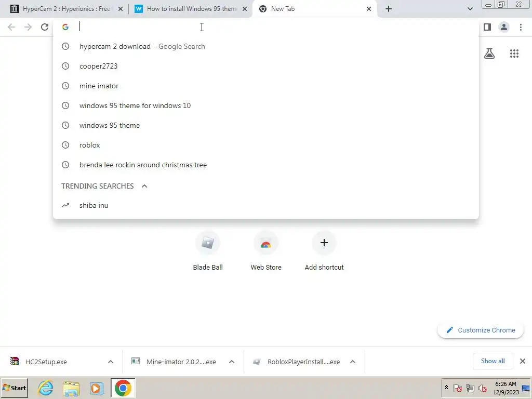Click the network tray icon
The image size is (532, 399).
pyautogui.click(x=470, y=388)
